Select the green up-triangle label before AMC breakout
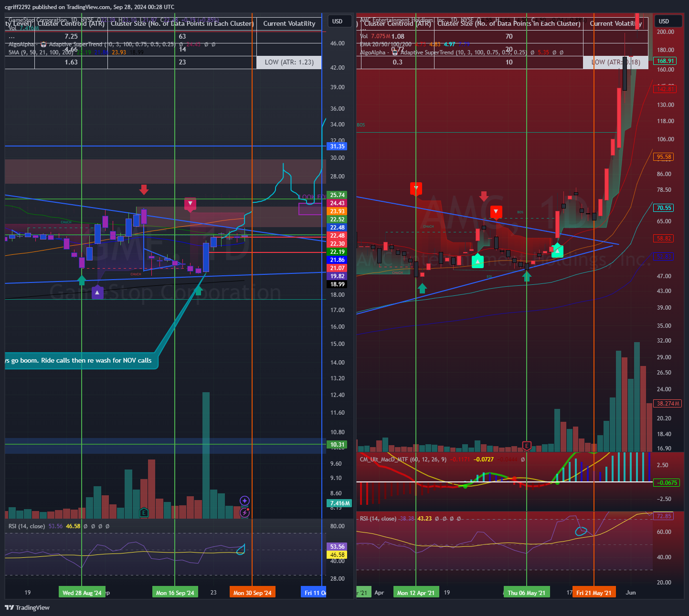 tap(557, 251)
